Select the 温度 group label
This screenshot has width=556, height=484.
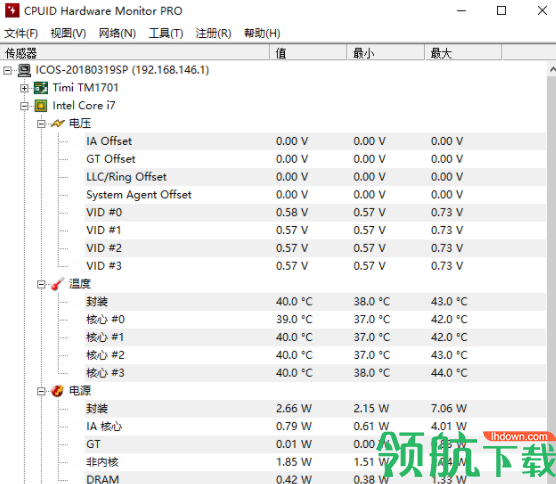pos(80,284)
